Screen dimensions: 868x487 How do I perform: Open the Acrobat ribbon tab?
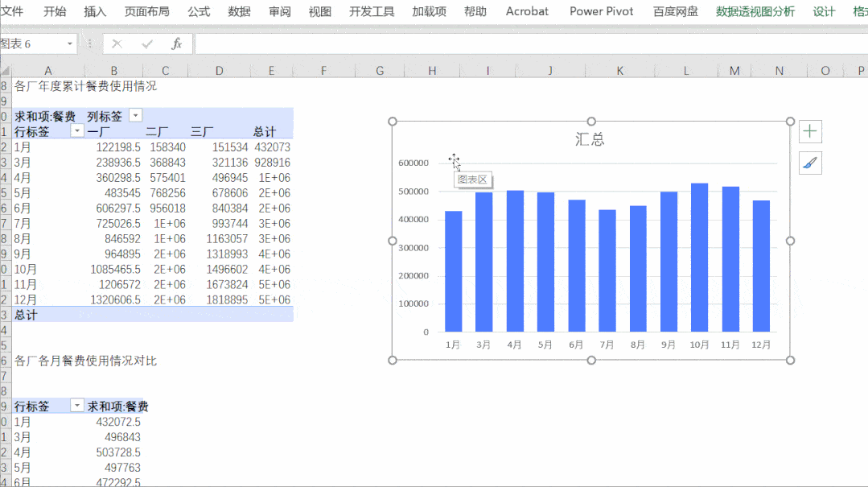[527, 11]
